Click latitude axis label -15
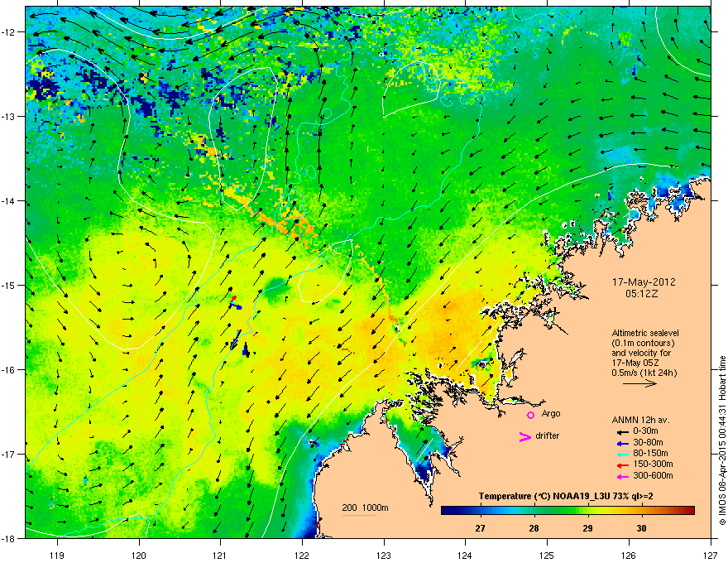 pos(8,285)
